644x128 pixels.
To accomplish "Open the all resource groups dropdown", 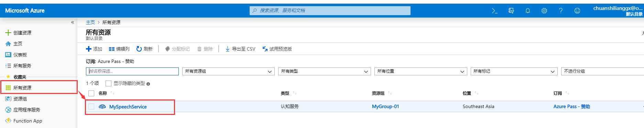I will [228, 71].
